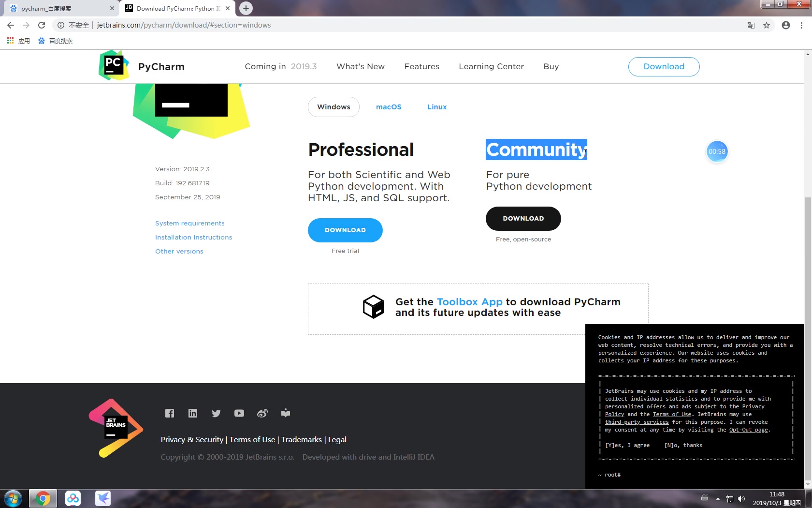Open a new browser tab with plus
Screen dimensions: 812x508
246,8
